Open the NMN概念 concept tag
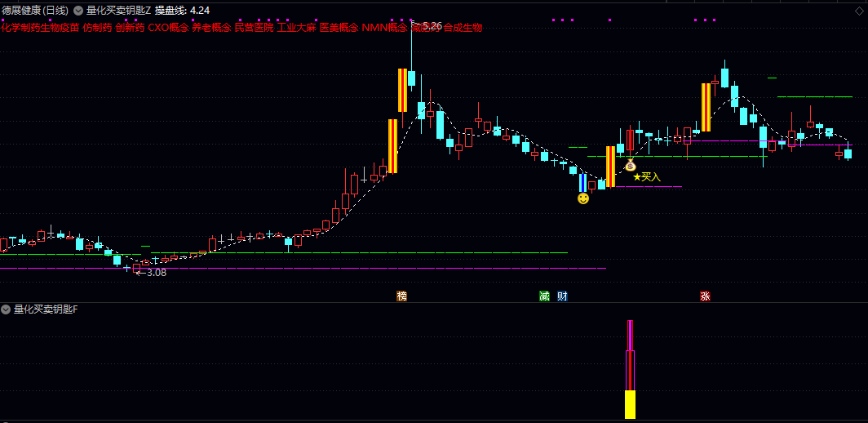 click(x=384, y=28)
